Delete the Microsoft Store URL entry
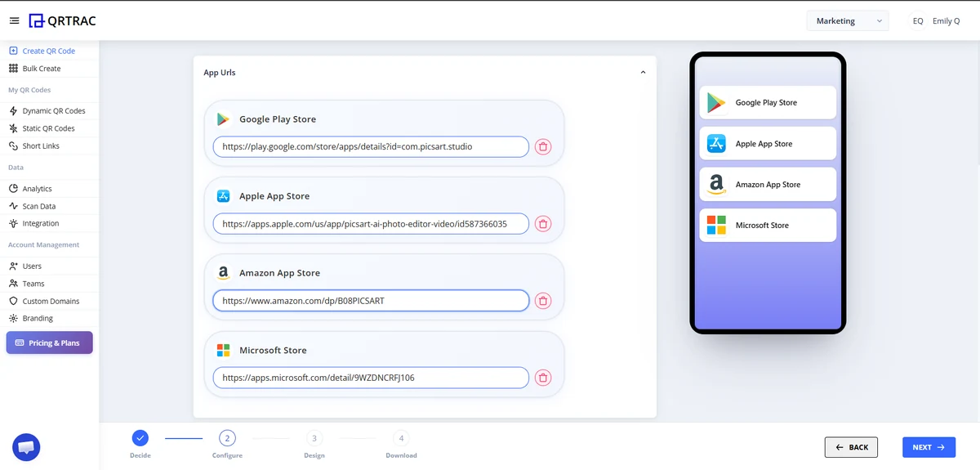Viewport: 980px width, 470px height. [543, 378]
